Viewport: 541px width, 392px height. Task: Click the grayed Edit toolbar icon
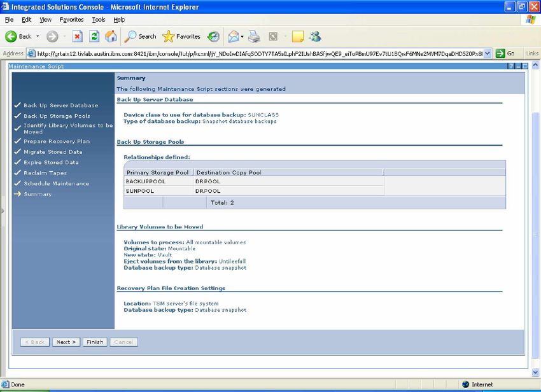coord(273,36)
